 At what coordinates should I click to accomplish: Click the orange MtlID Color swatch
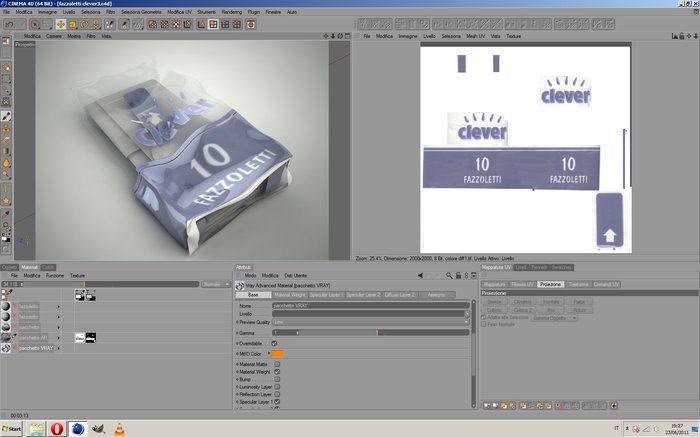278,354
